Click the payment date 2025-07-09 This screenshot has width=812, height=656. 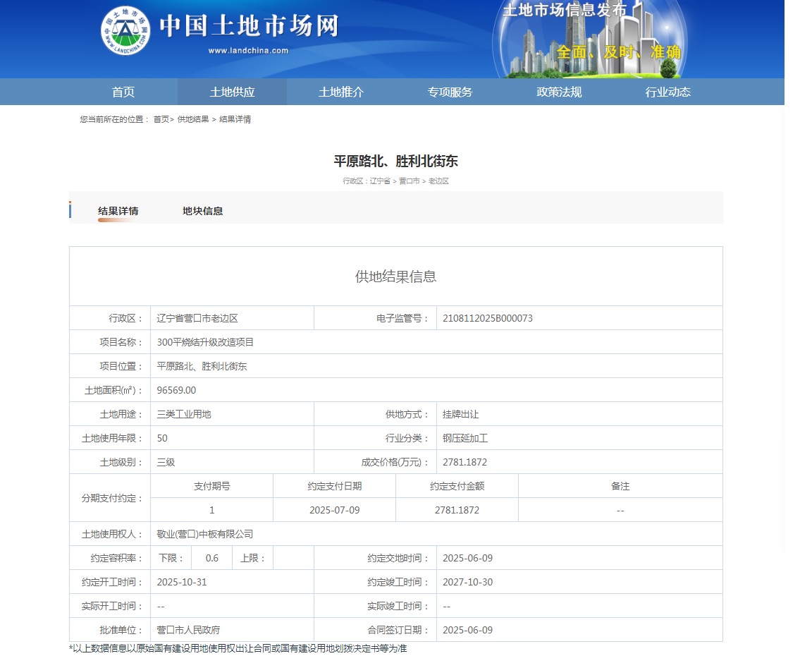[335, 511]
